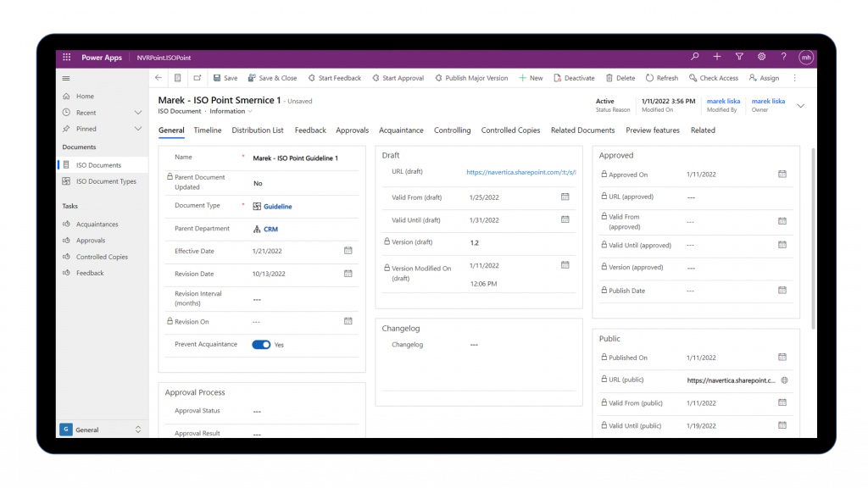Click the Deactivate command

point(574,78)
